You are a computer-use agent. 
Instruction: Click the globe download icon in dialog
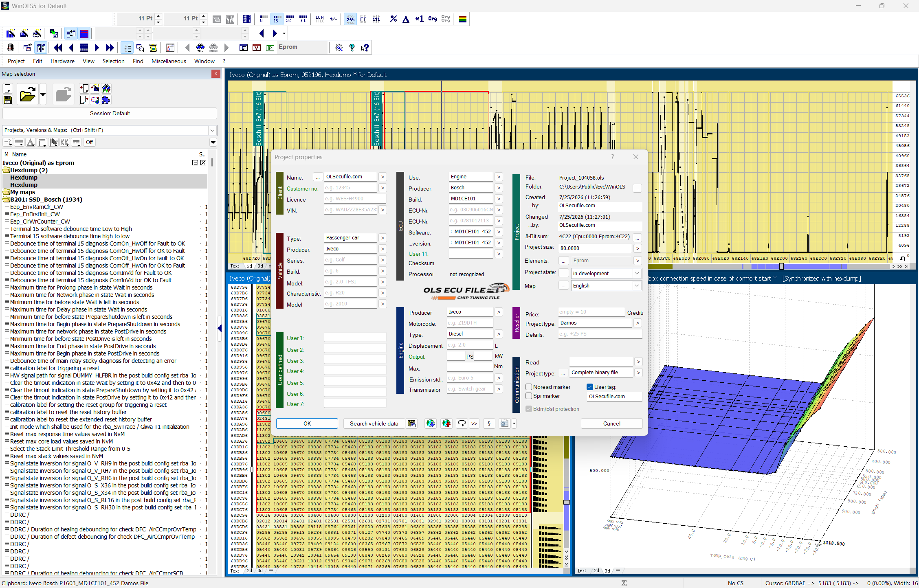(431, 423)
